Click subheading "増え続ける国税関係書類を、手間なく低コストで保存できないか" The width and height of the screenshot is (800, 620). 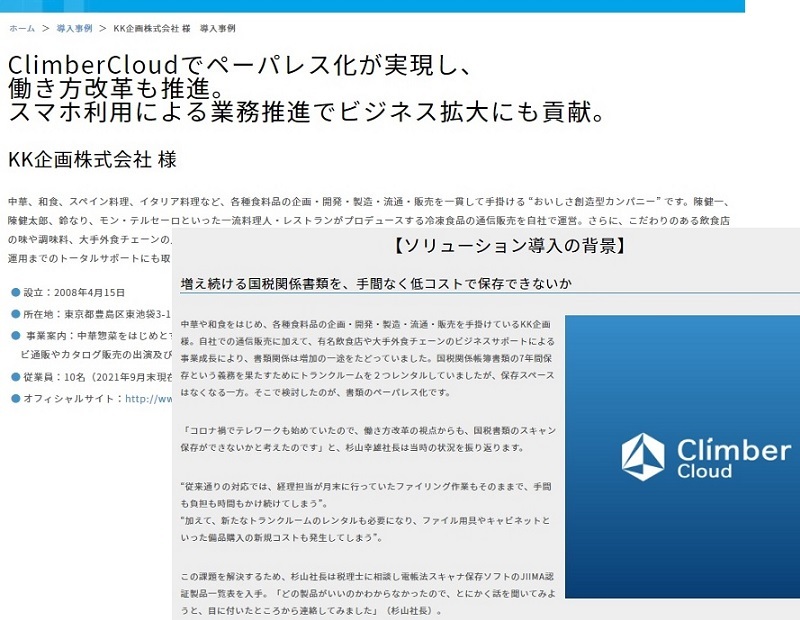[x=376, y=284]
